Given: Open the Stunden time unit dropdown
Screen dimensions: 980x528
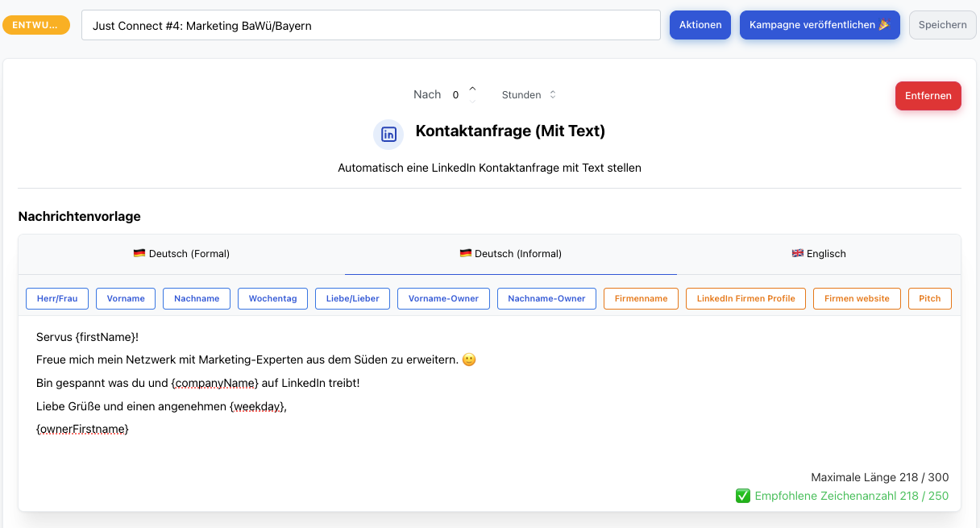Looking at the screenshot, I should (x=529, y=95).
